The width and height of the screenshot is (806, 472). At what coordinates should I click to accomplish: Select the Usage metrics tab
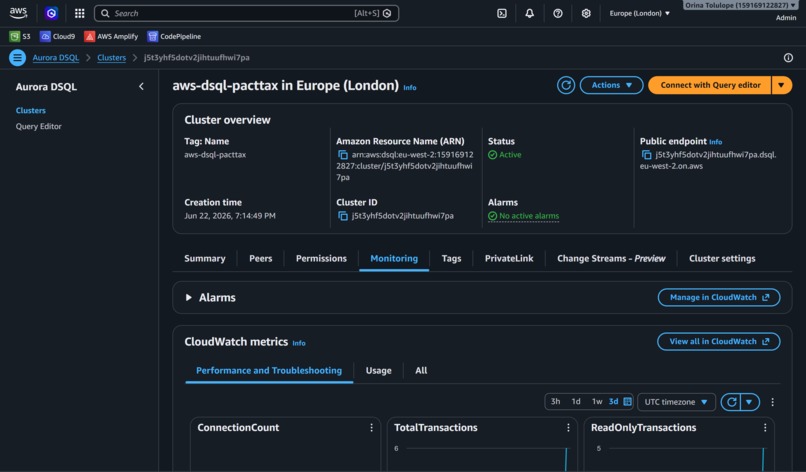378,371
